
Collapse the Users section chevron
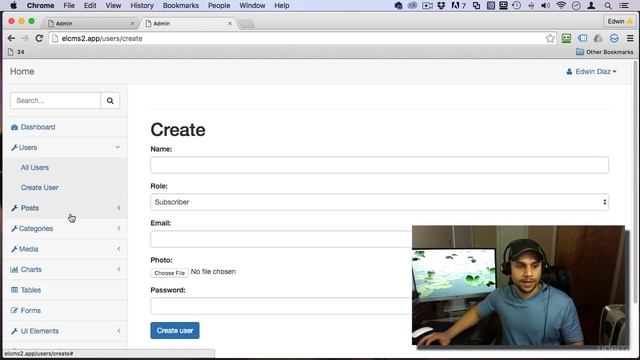tap(118, 147)
